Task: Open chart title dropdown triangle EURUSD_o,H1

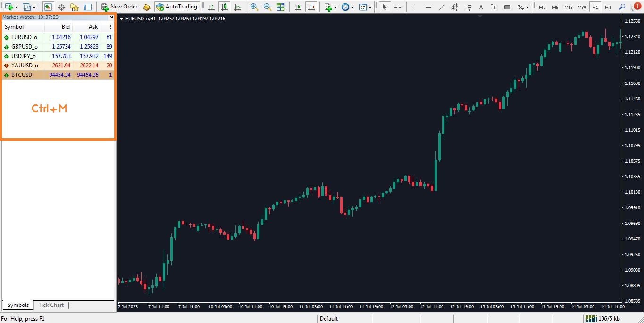Action: point(122,19)
